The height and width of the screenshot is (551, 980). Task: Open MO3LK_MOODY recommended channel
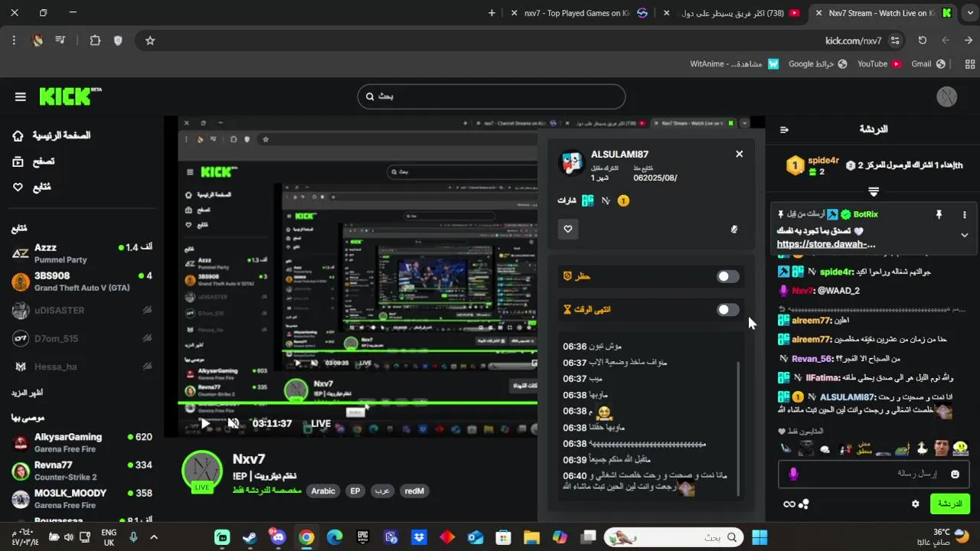pos(82,499)
